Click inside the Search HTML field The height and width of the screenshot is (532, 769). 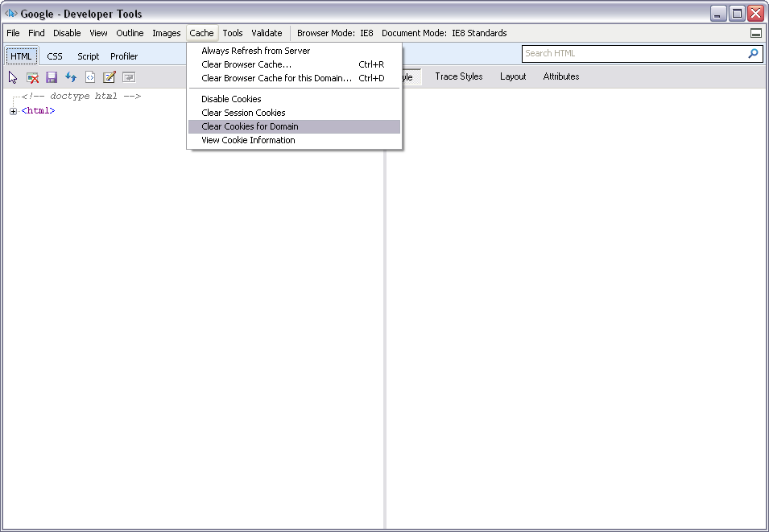click(628, 53)
